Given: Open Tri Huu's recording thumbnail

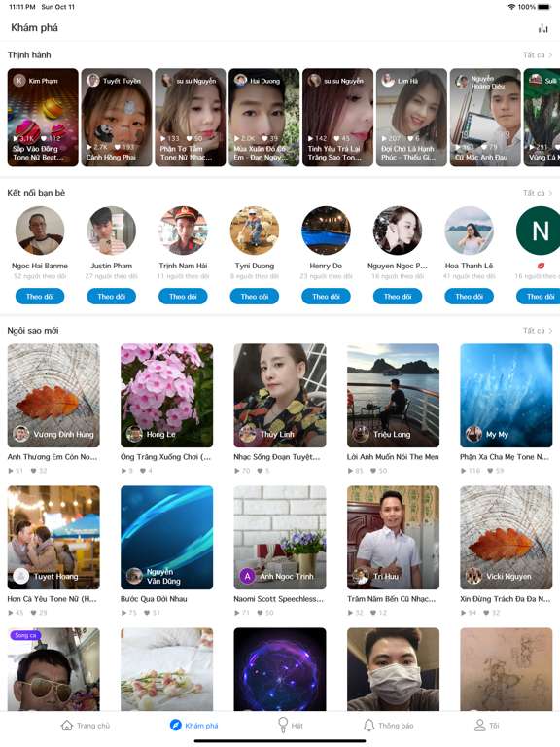Looking at the screenshot, I should coord(394,537).
